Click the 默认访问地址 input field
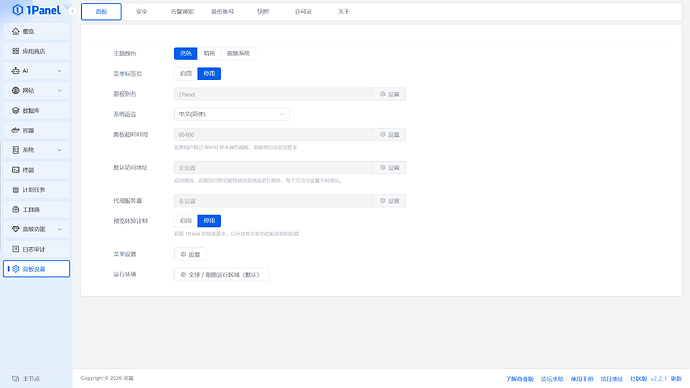The width and height of the screenshot is (690, 388). [x=274, y=168]
